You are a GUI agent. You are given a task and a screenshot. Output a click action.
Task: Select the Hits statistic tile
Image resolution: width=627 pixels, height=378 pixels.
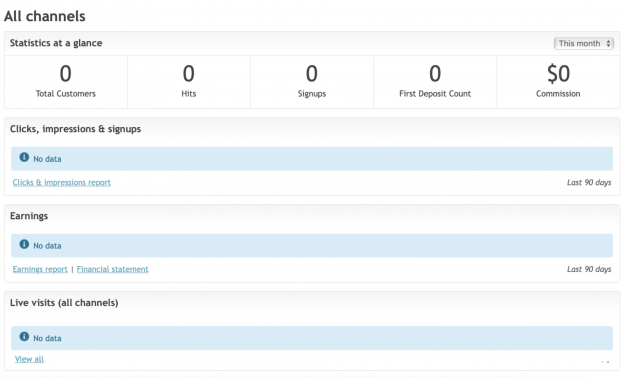pos(189,82)
